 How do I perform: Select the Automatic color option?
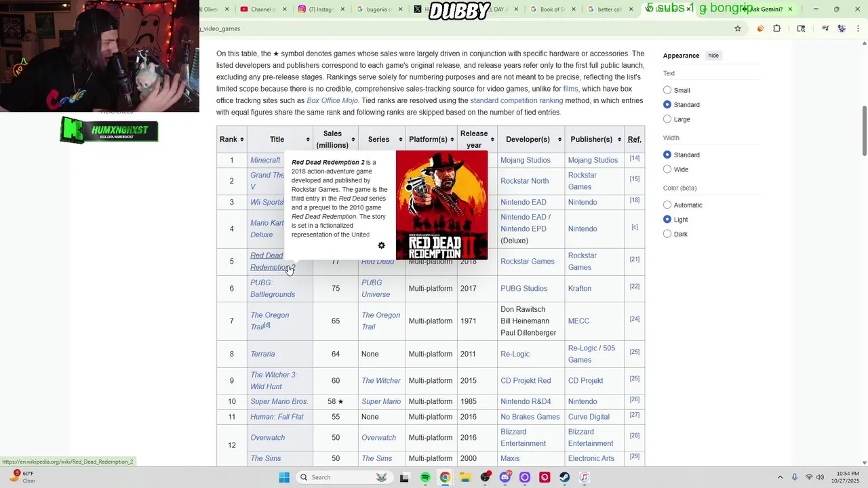(667, 205)
